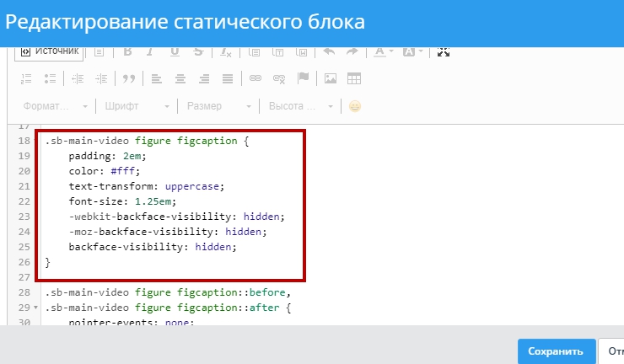Collapse code fold arrow at line 29
Viewport: 624px width, 364px height.
35,308
